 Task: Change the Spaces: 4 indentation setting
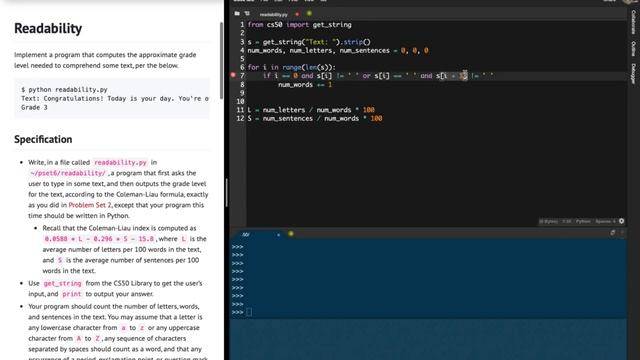coord(605,221)
